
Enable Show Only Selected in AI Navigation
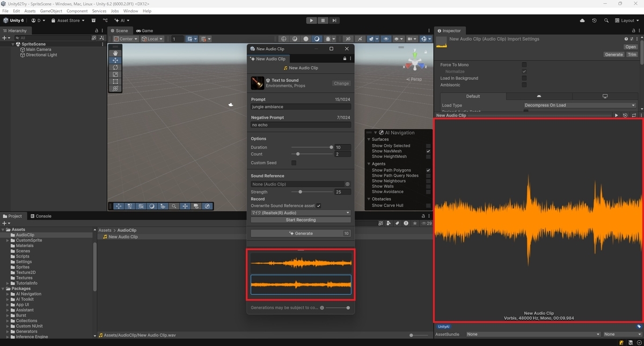pyautogui.click(x=428, y=146)
